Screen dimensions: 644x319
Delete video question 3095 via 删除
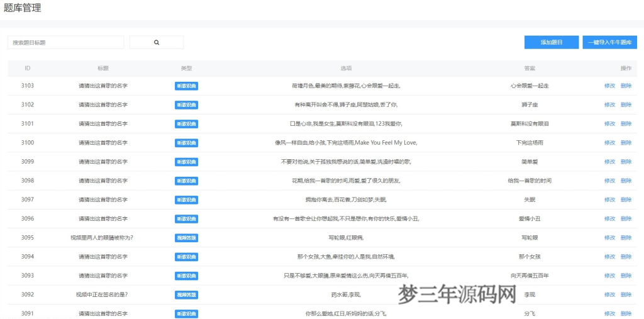click(626, 238)
